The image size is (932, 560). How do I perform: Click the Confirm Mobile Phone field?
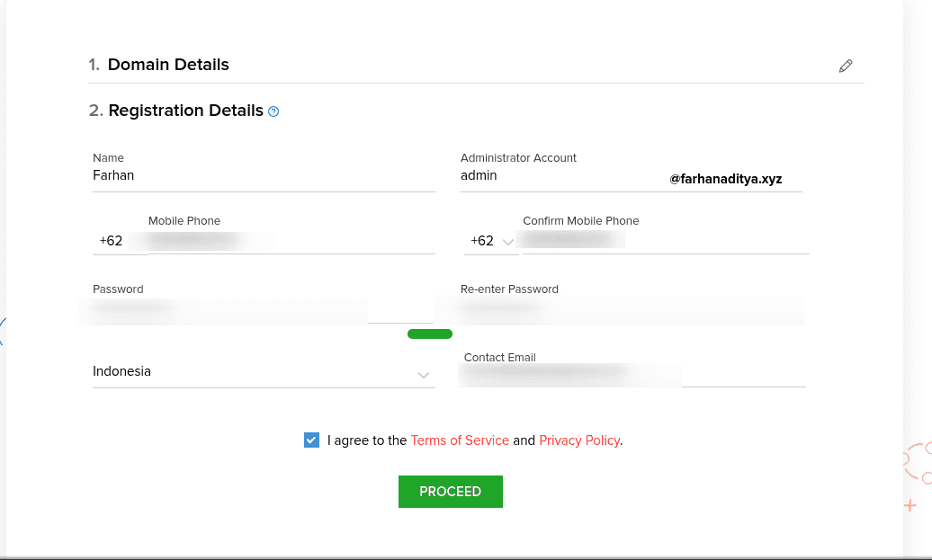[x=664, y=240]
